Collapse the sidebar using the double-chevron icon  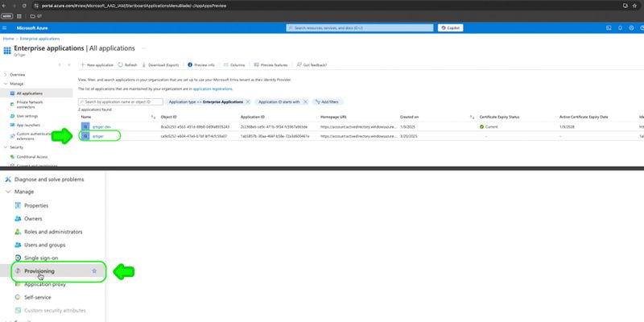point(69,65)
